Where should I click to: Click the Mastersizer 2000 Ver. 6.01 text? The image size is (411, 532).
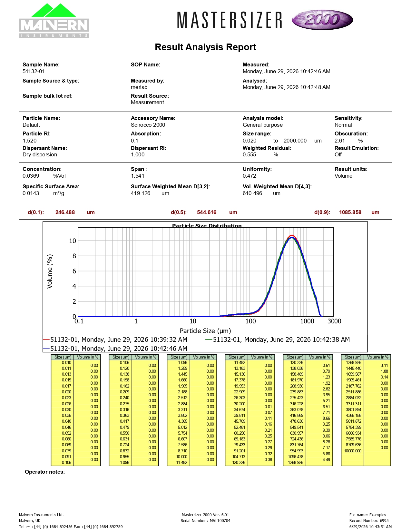click(205, 515)
